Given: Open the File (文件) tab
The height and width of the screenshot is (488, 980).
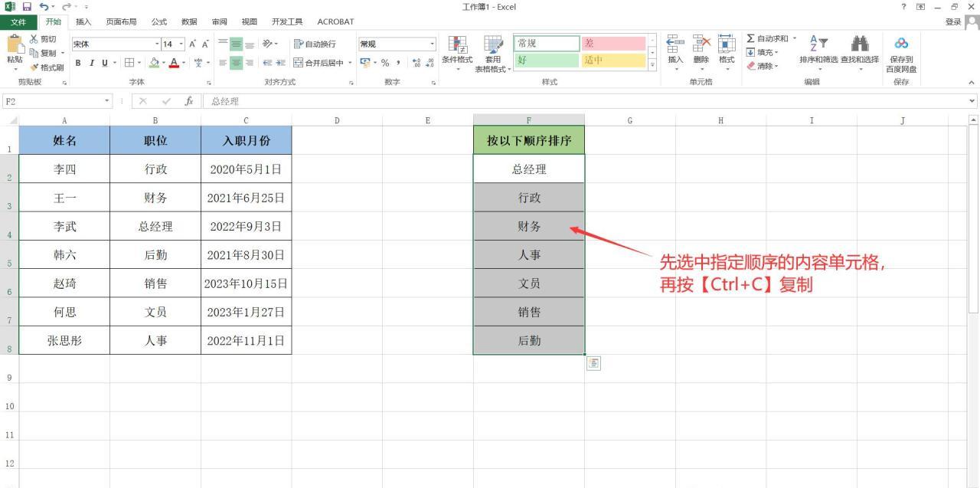Looking at the screenshot, I should [x=18, y=21].
